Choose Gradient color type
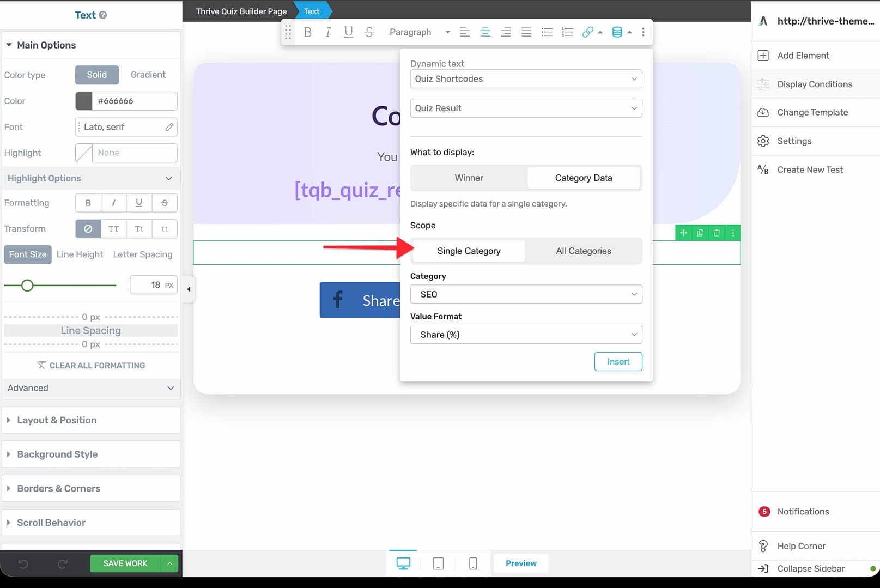Viewport: 880px width, 588px height. click(148, 75)
